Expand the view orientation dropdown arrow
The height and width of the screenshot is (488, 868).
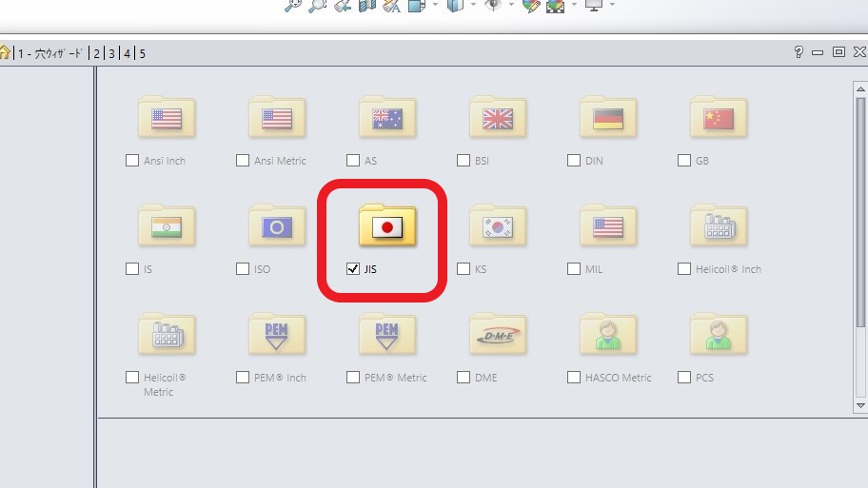(435, 5)
